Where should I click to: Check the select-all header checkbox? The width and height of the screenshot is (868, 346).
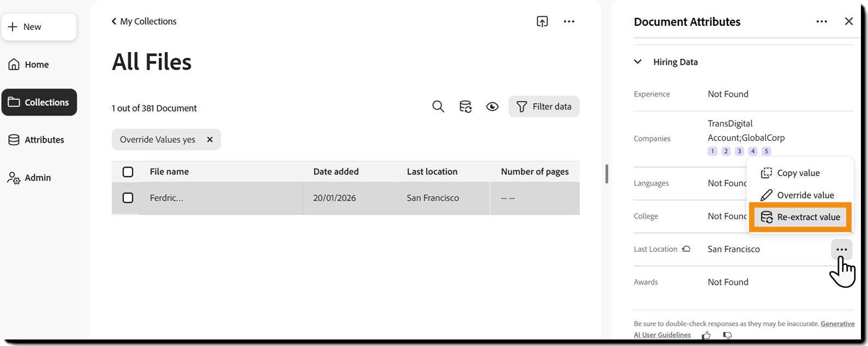click(x=128, y=172)
